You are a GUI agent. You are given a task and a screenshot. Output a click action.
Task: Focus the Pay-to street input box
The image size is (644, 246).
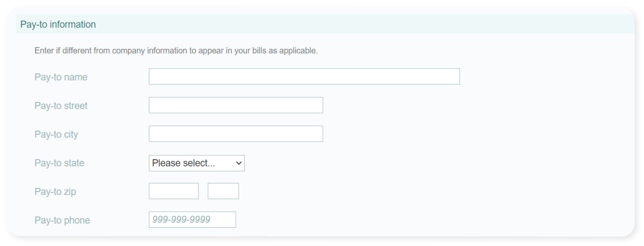tap(236, 105)
